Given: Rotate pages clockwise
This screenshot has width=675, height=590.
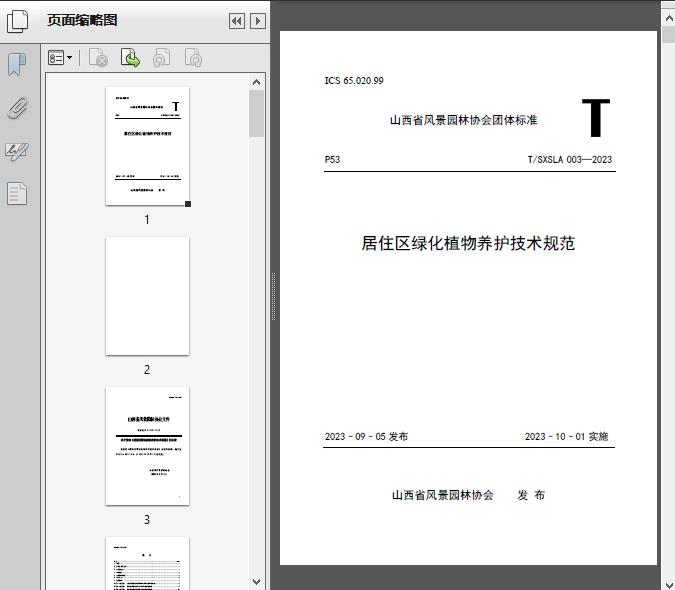Looking at the screenshot, I should pos(193,58).
